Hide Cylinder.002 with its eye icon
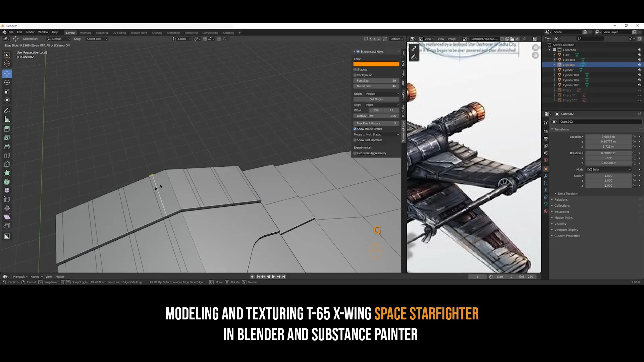The height and width of the screenshot is (362, 644). coord(639,80)
